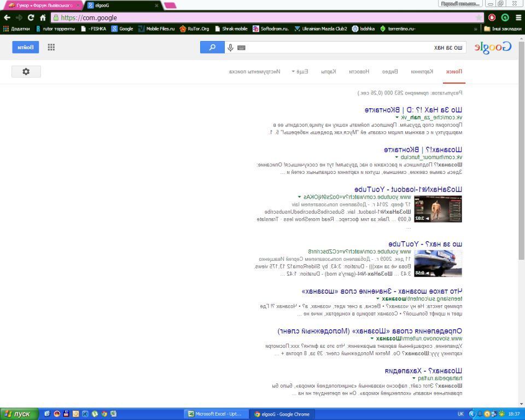Open the 'Шозанах!? | ВКонтакте' result
This screenshot has width=525, height=420.
pyautogui.click(x=423, y=150)
